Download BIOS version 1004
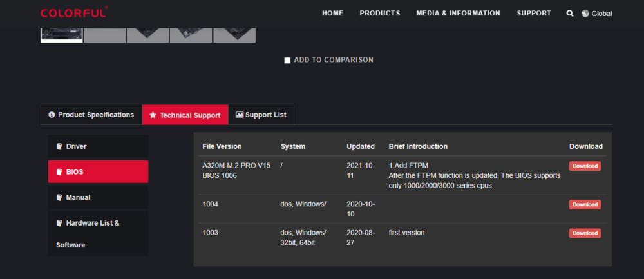 point(585,204)
